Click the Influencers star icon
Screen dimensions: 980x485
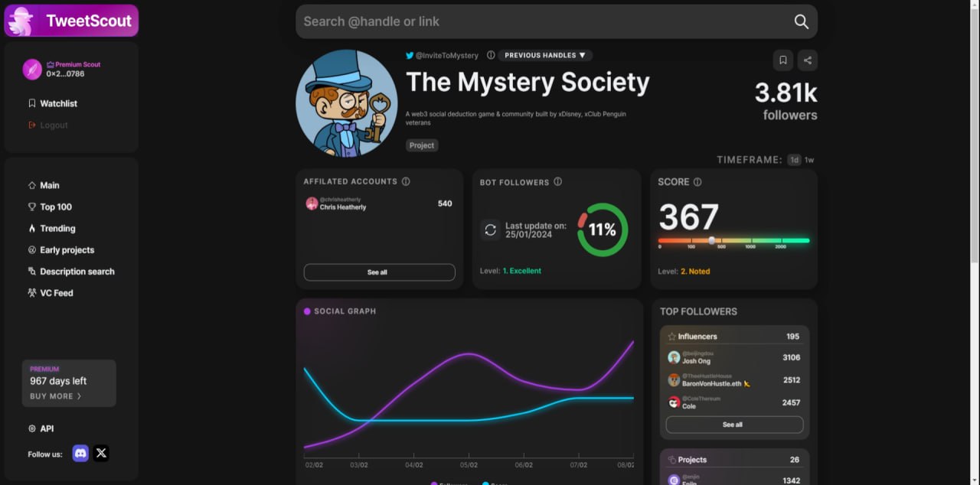point(671,337)
